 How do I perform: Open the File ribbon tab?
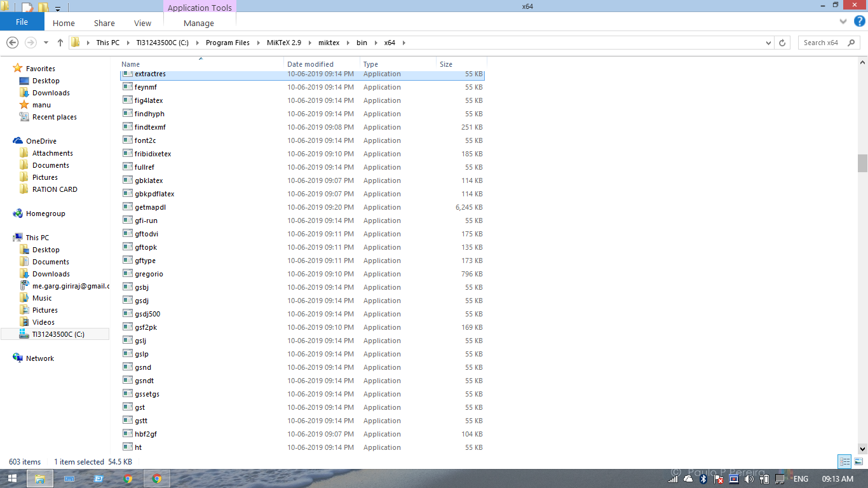point(22,22)
